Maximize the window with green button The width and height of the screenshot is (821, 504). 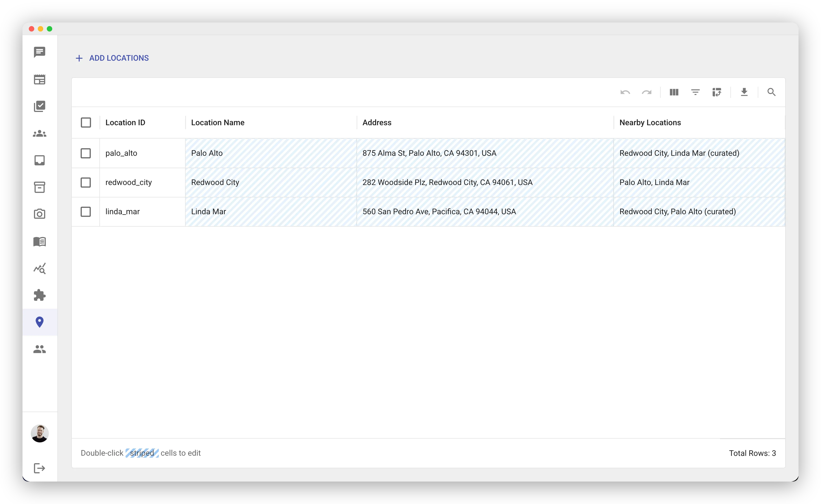tap(50, 29)
